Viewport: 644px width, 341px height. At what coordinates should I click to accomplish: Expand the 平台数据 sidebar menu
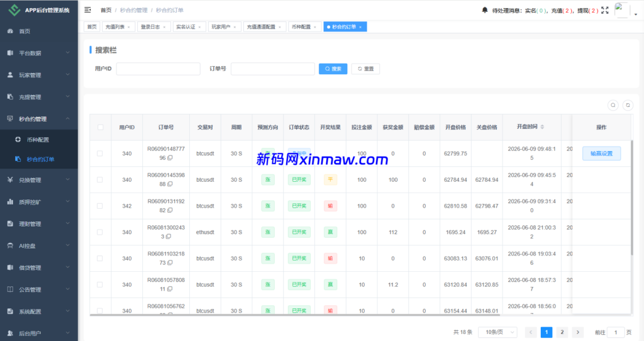(39, 53)
